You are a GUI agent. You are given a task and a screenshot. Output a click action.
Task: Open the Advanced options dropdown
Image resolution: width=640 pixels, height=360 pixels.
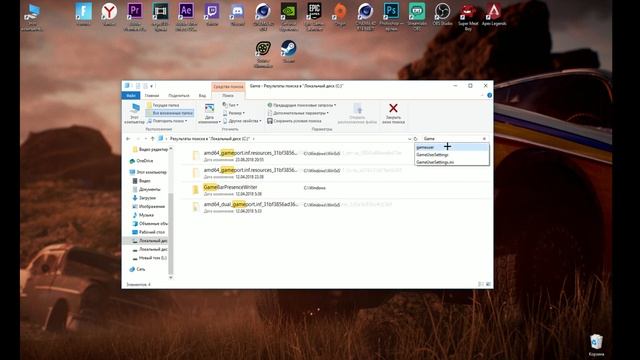[298, 113]
